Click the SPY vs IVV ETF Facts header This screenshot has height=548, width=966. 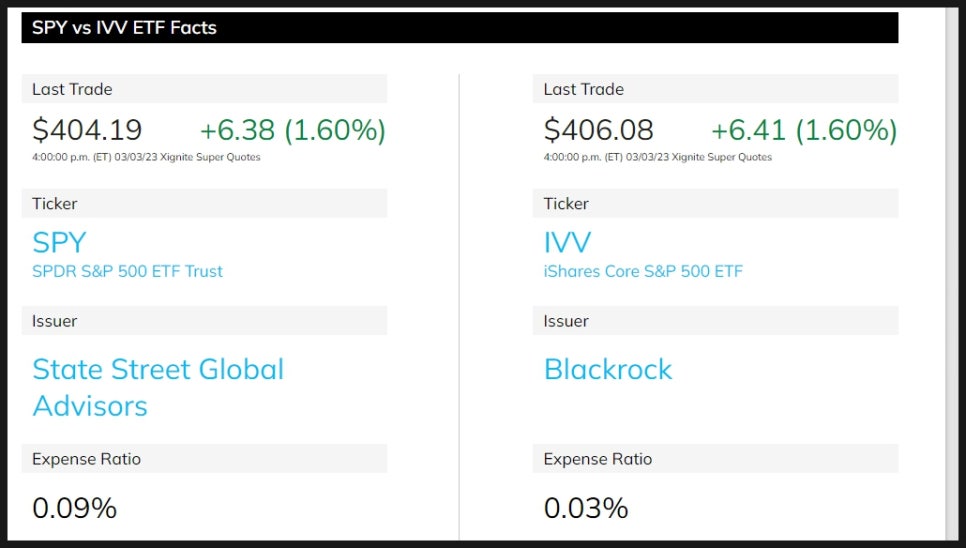coord(460,28)
